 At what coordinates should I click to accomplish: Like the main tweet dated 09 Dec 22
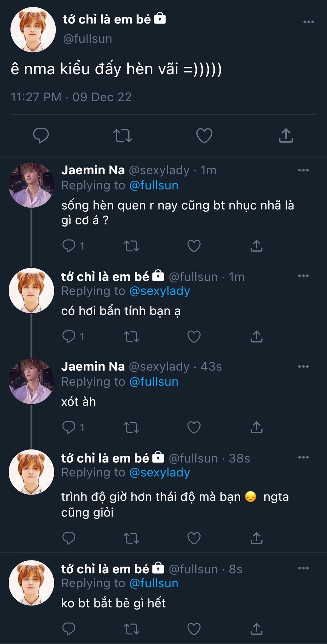click(204, 136)
